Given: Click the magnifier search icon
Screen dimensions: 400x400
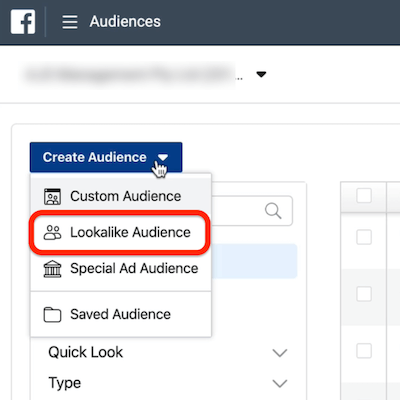Looking at the screenshot, I should [273, 211].
